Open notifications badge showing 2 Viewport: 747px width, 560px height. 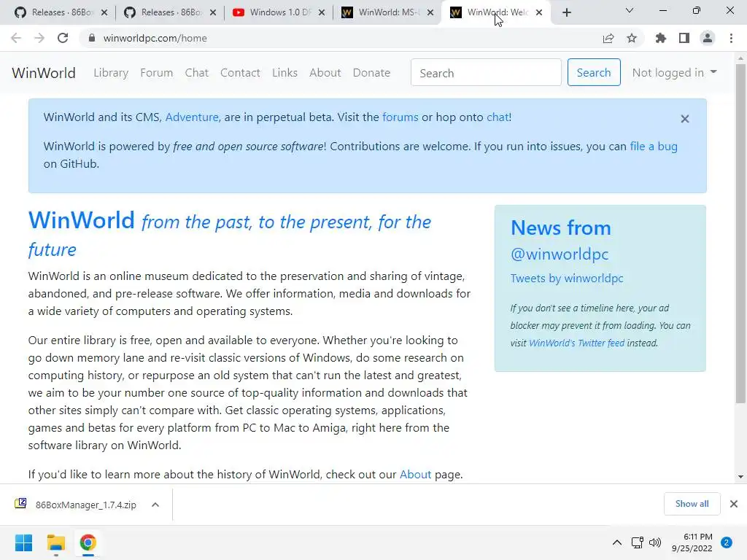point(727,542)
